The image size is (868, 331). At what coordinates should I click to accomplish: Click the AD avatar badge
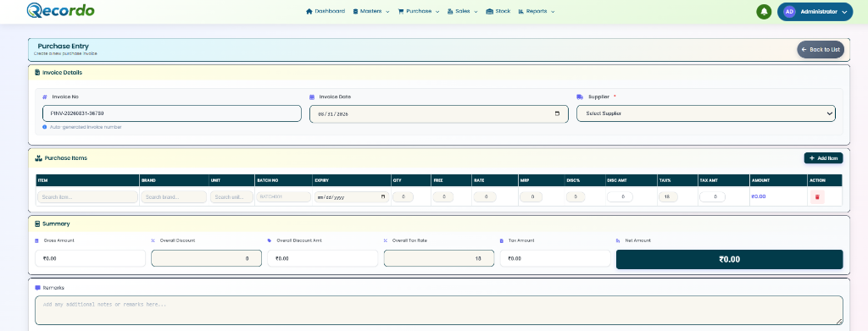tap(789, 12)
